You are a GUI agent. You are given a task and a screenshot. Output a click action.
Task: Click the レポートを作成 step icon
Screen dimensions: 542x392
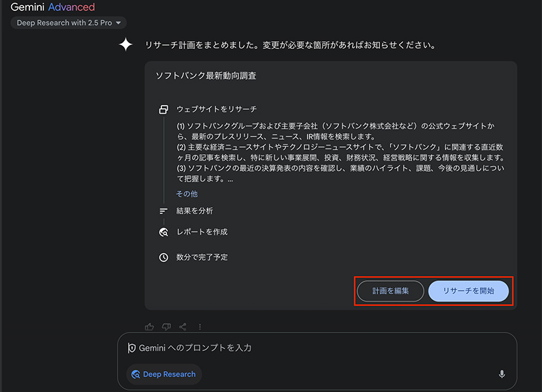tap(163, 232)
